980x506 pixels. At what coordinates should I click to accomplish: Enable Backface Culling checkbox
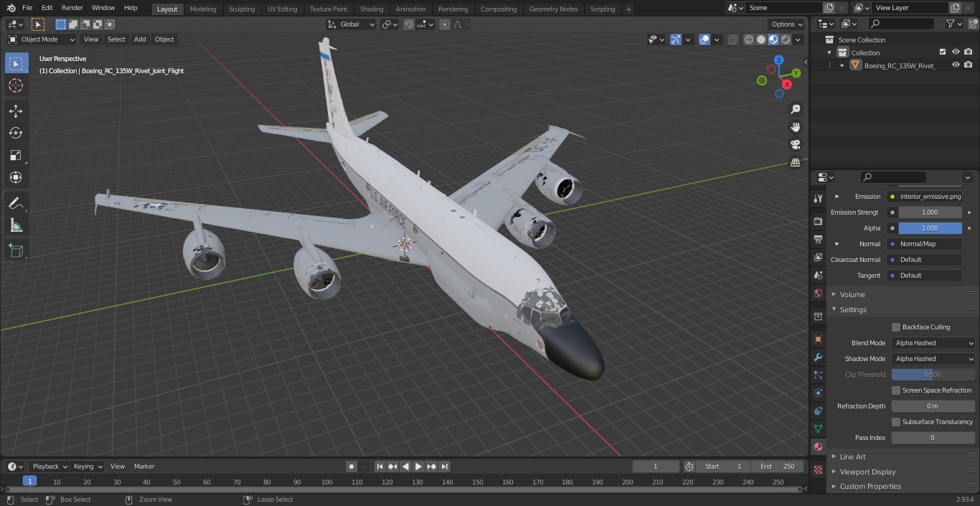[x=896, y=327]
